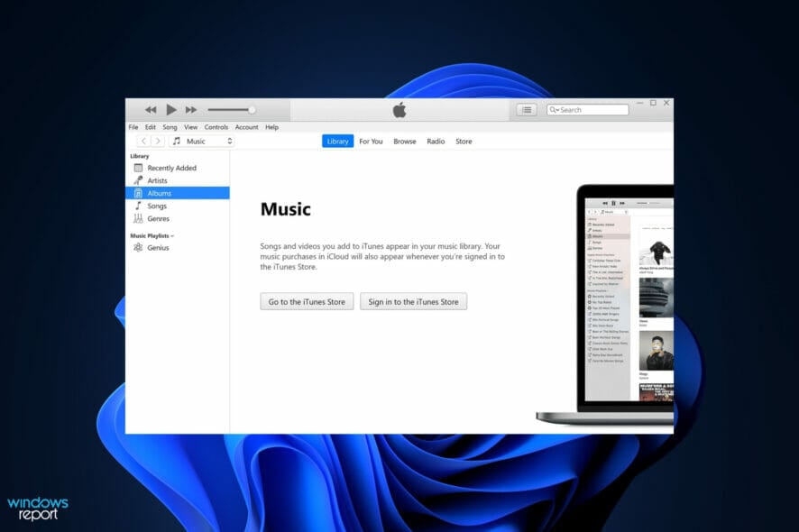Click the Albums sidebar icon
Screen dimensions: 799x532
pos(138,193)
